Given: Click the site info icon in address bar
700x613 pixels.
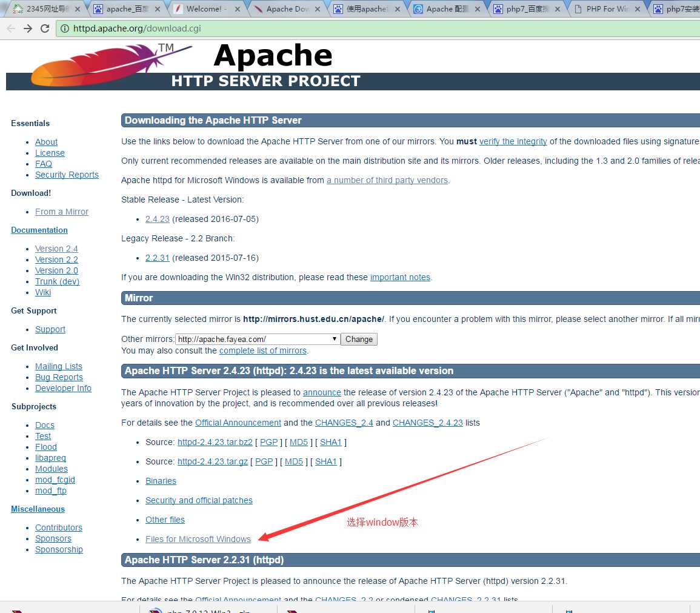Looking at the screenshot, I should click(65, 28).
